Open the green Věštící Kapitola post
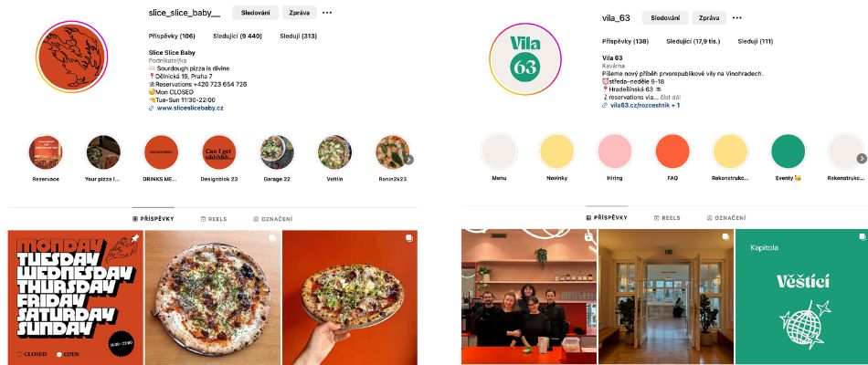 click(801, 297)
